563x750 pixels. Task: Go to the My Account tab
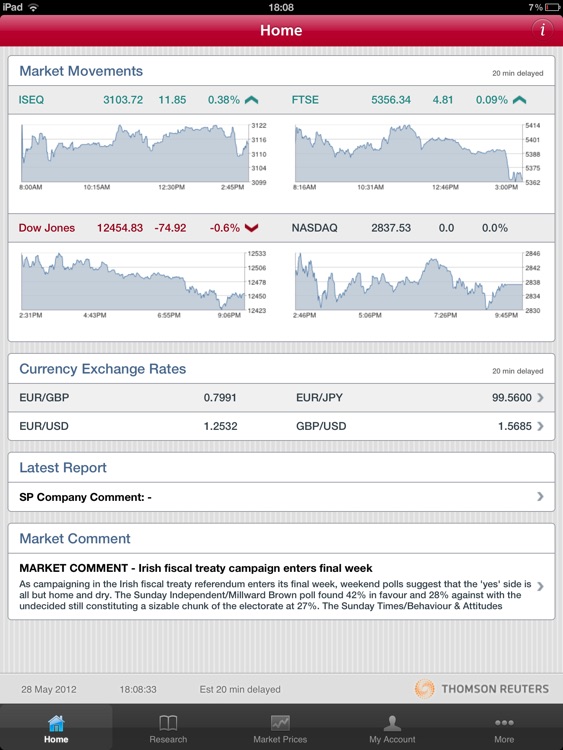click(x=392, y=728)
